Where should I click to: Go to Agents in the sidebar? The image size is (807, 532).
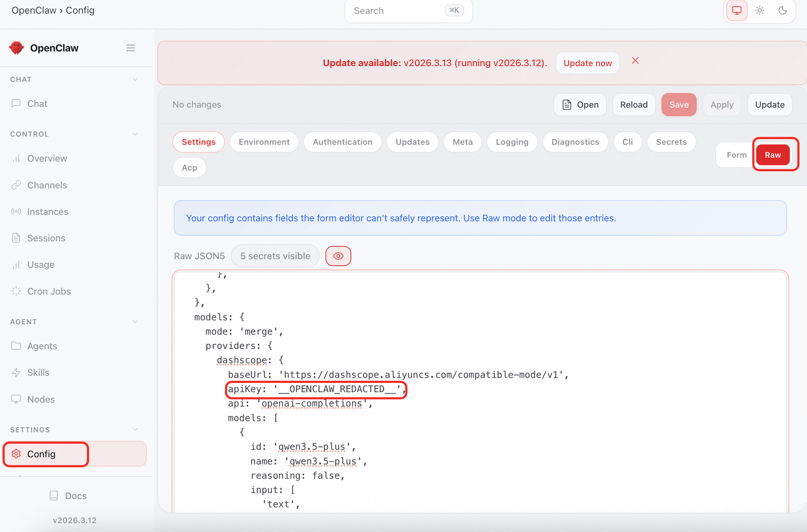click(x=74, y=346)
